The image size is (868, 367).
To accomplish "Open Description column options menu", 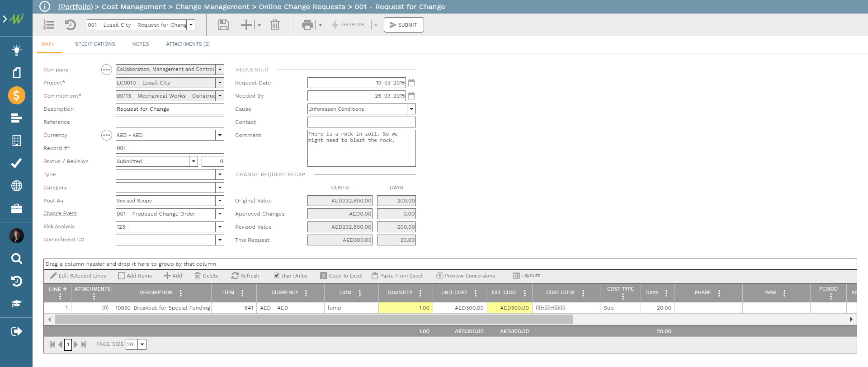I will (x=181, y=293).
